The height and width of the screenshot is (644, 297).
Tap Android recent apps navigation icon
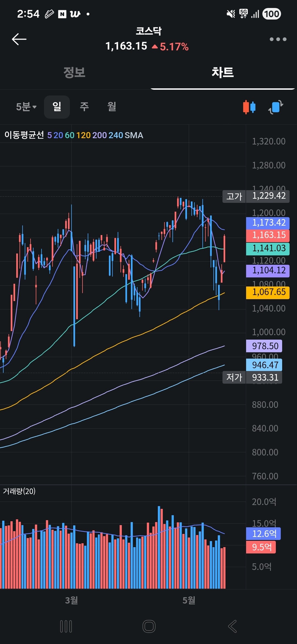[x=66, y=626]
